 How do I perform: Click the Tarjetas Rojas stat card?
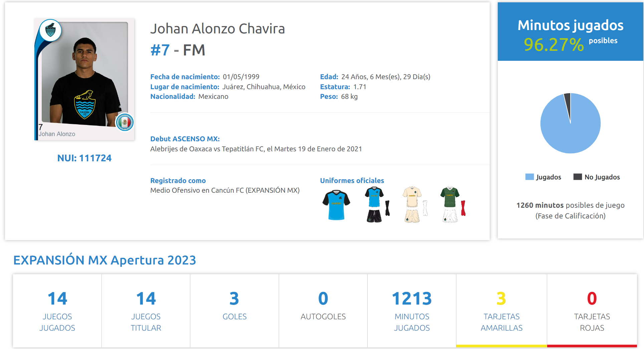(x=592, y=311)
